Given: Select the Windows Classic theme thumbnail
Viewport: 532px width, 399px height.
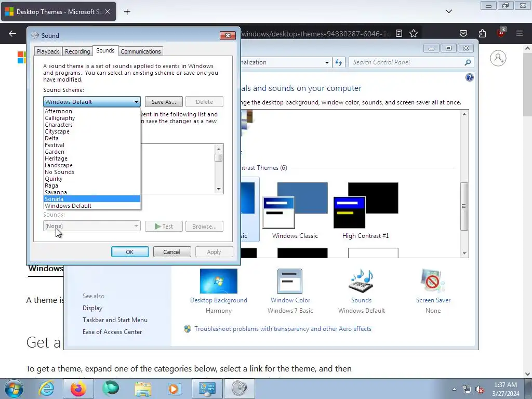Looking at the screenshot, I should pos(295,206).
